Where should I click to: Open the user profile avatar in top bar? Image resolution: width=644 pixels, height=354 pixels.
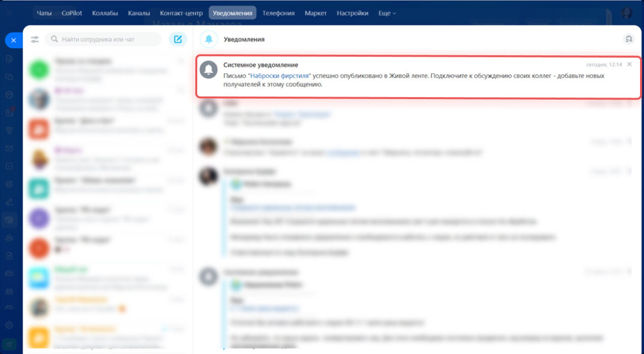(626, 13)
